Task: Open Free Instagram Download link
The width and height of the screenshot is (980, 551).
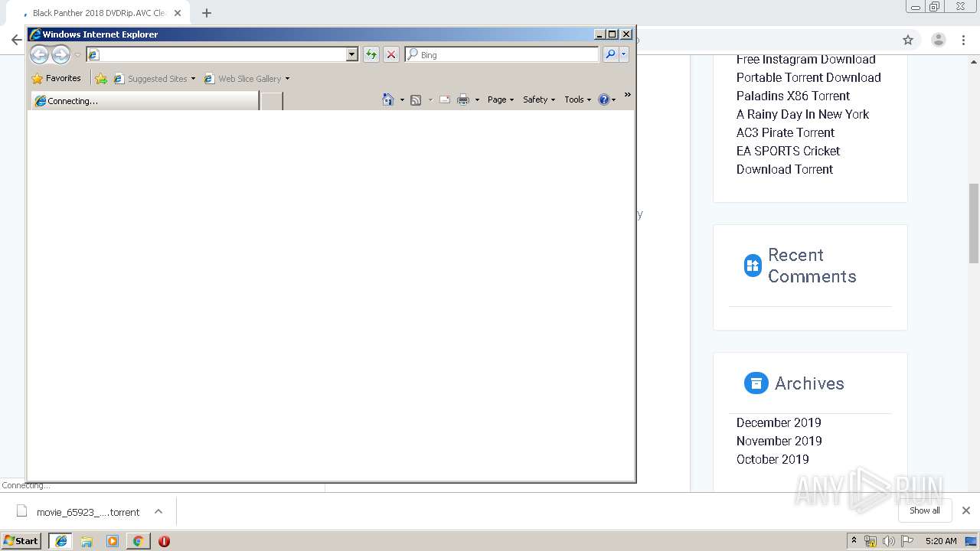Action: pos(806,59)
